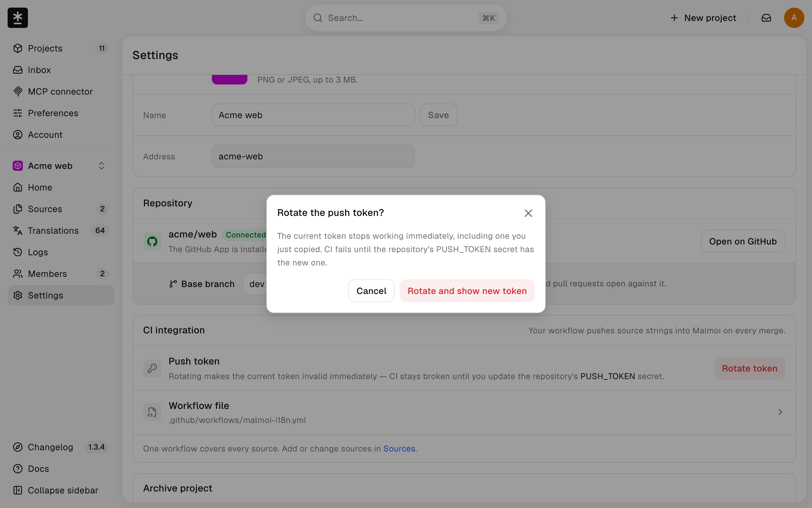Open Logs in the sidebar
Viewport: 812px width, 508px height.
pyautogui.click(x=61, y=252)
